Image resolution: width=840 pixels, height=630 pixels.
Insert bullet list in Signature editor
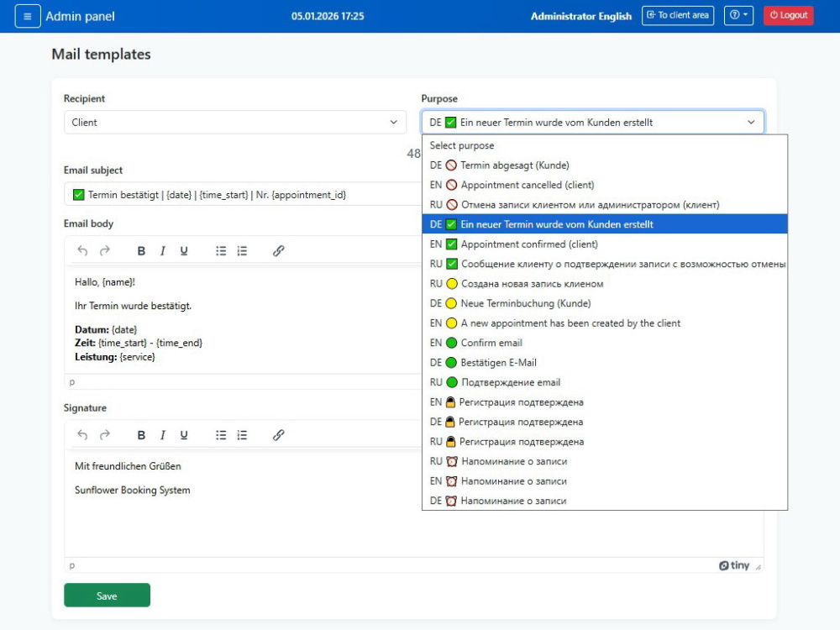click(x=221, y=435)
